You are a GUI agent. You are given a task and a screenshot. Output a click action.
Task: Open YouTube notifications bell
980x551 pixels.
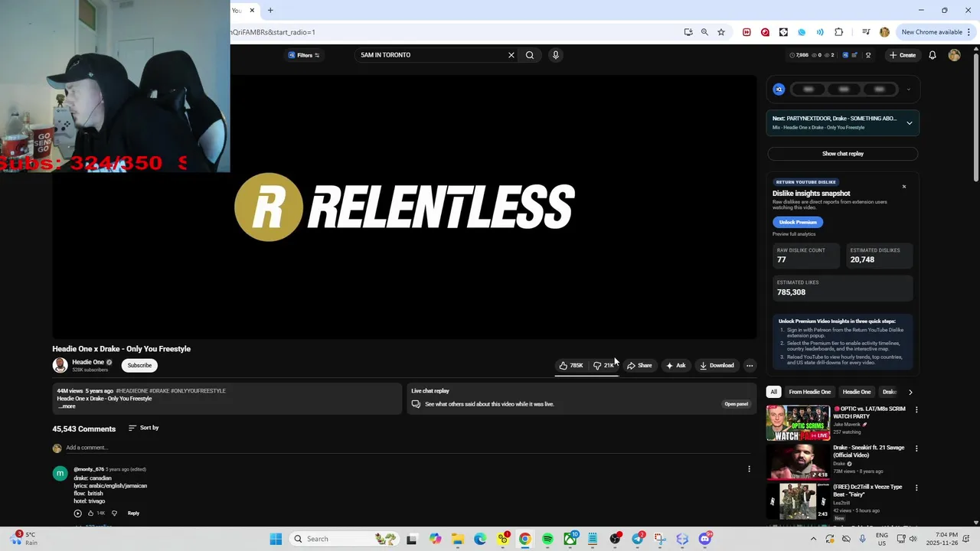click(933, 55)
